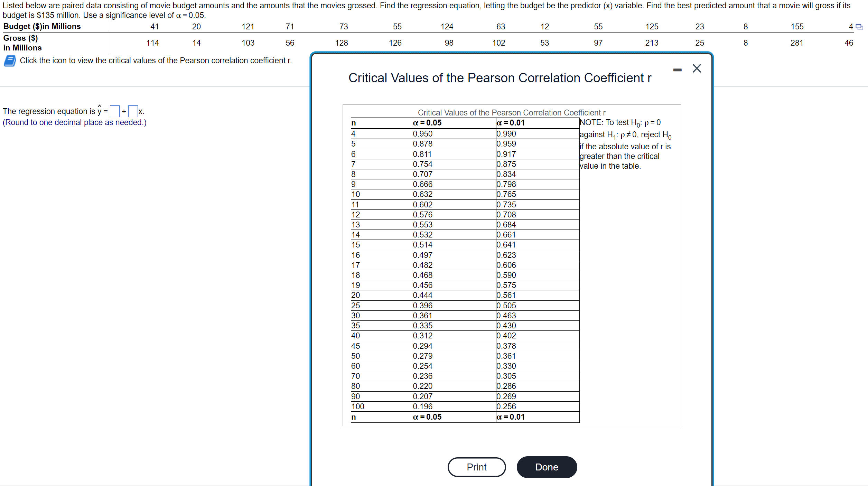
Task: Select the 0.514 critical value for n=15
Action: [x=422, y=245]
